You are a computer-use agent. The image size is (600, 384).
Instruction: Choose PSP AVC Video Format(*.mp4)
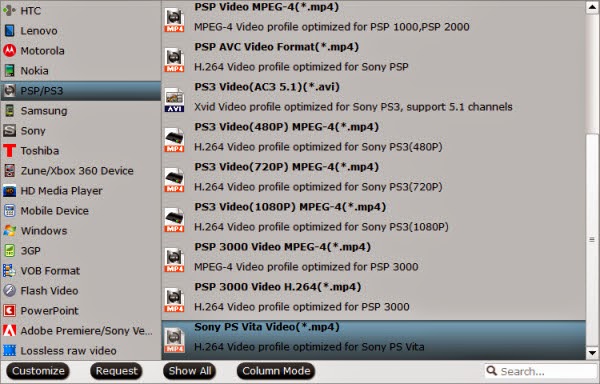pyautogui.click(x=374, y=57)
